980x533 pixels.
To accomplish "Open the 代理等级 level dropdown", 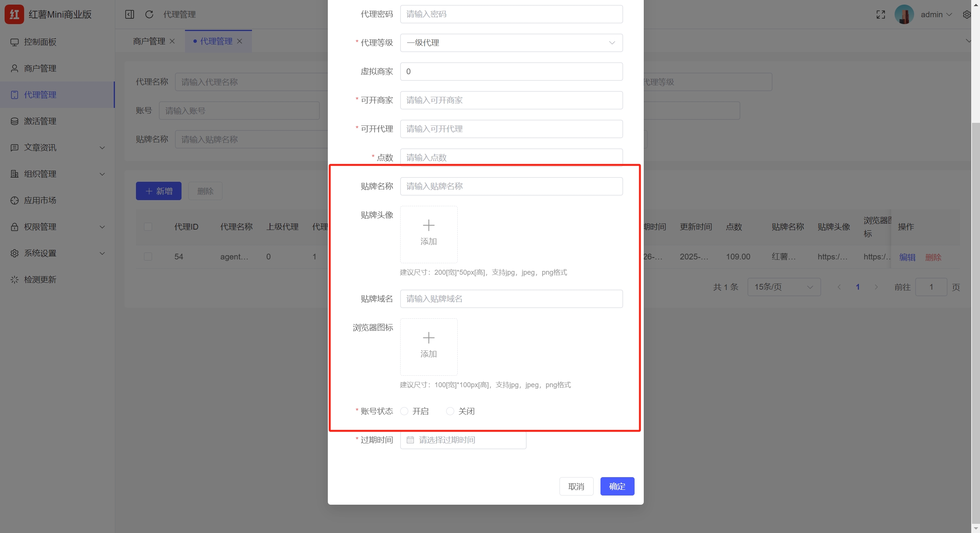I will [x=511, y=43].
